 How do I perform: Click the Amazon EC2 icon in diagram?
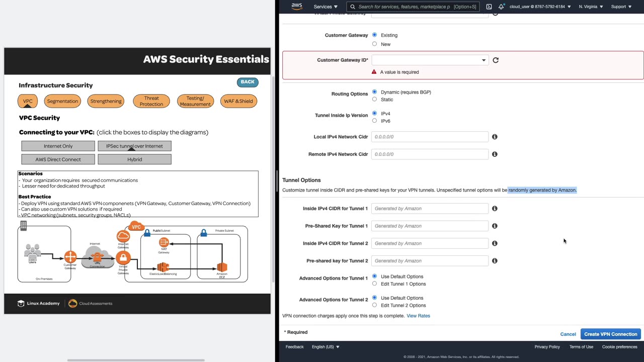(x=222, y=267)
